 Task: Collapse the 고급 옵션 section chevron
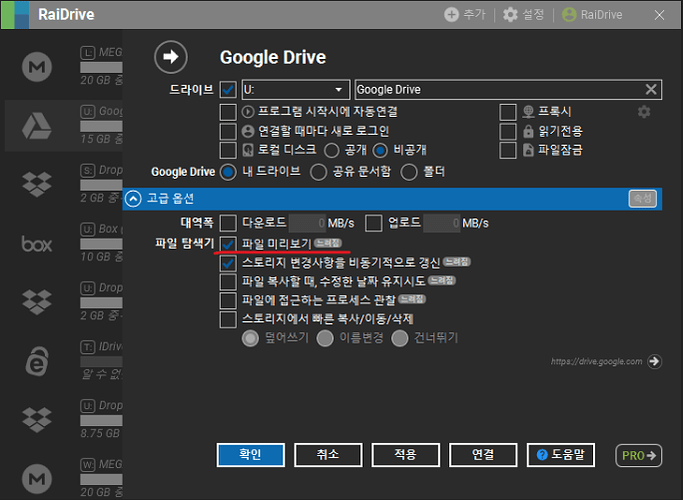pos(133,199)
